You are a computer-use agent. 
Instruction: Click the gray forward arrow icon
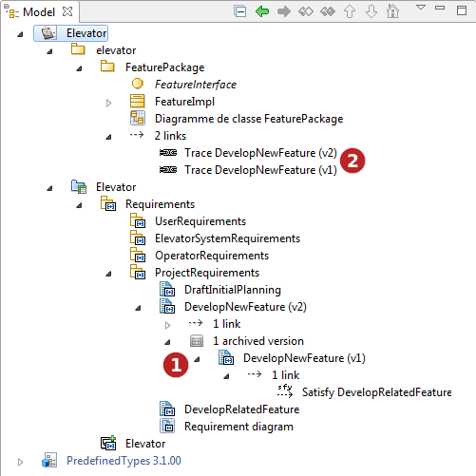[x=284, y=11]
